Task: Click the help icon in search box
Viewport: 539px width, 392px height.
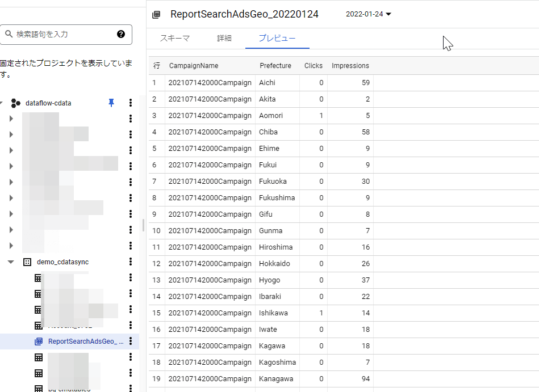Action: pos(121,34)
